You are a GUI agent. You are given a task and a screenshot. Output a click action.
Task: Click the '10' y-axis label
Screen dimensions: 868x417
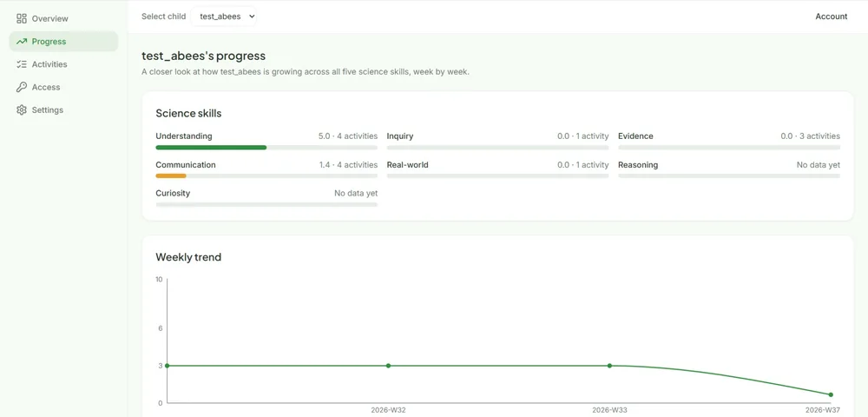160,279
